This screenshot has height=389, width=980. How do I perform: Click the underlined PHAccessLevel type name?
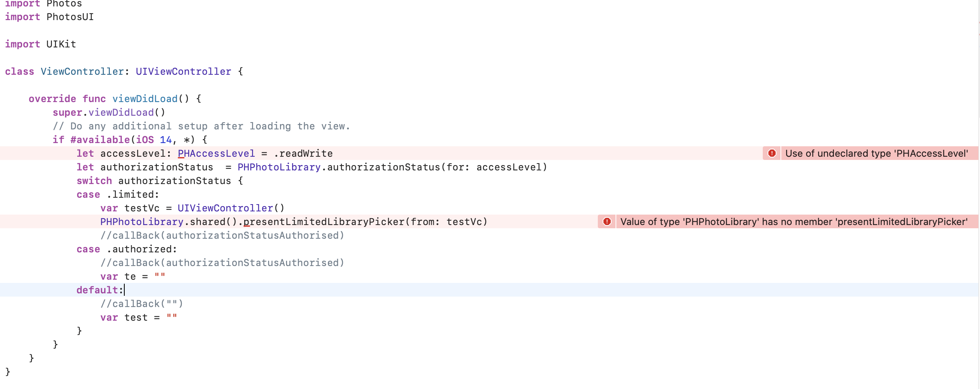(x=216, y=153)
